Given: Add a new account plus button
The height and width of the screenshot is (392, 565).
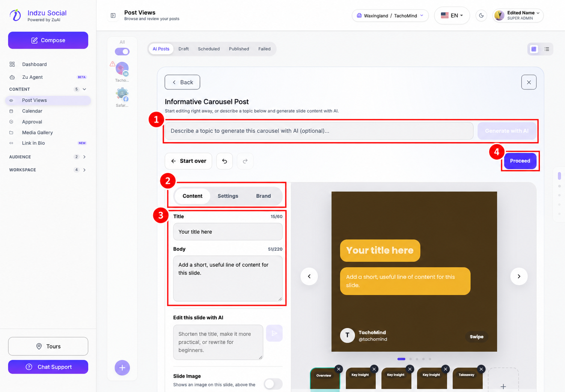Looking at the screenshot, I should point(122,368).
